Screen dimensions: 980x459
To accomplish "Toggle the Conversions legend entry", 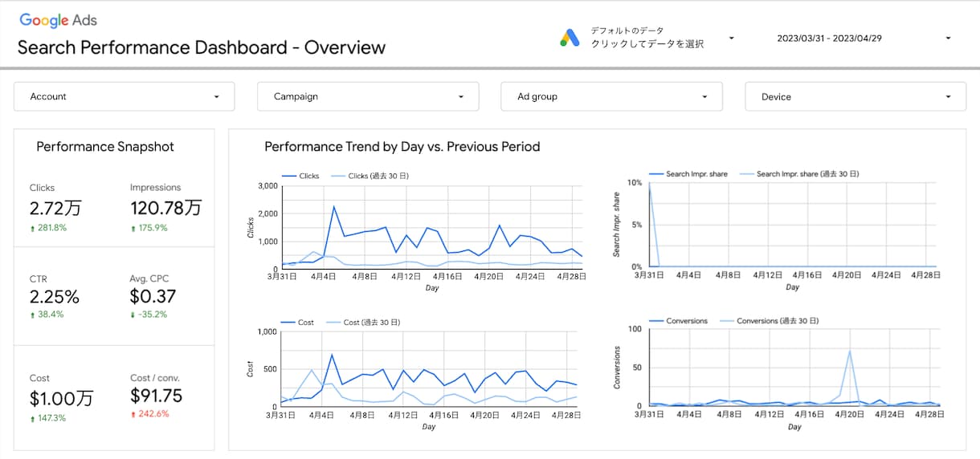I will coord(678,321).
